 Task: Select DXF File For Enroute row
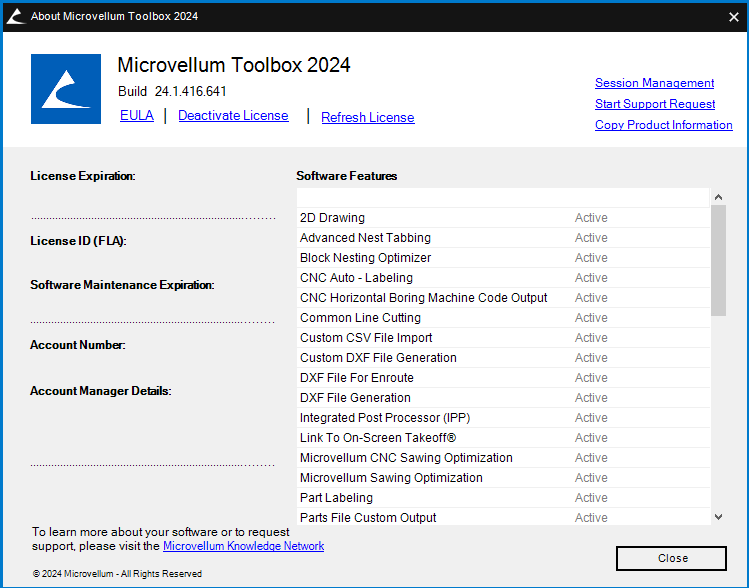point(503,378)
